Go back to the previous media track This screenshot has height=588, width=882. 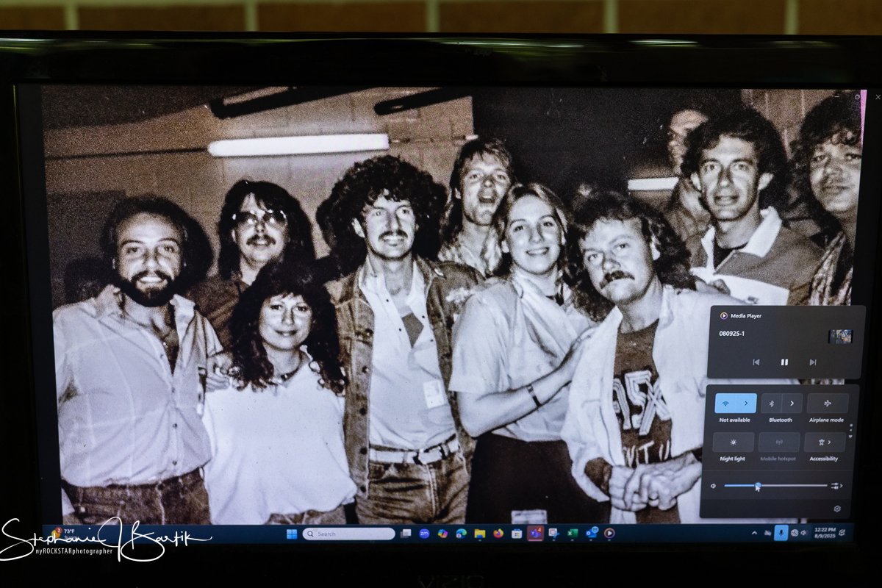coord(756,362)
